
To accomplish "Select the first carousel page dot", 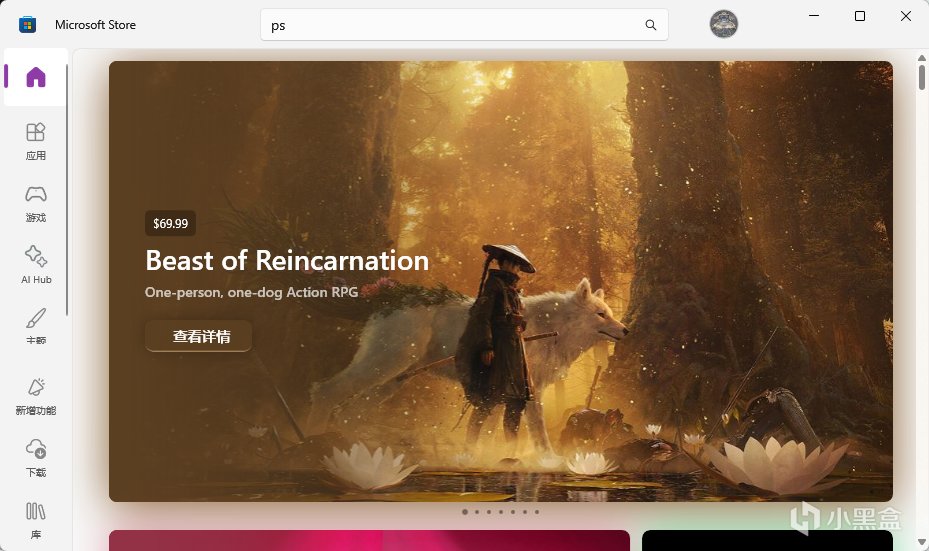I will (465, 512).
